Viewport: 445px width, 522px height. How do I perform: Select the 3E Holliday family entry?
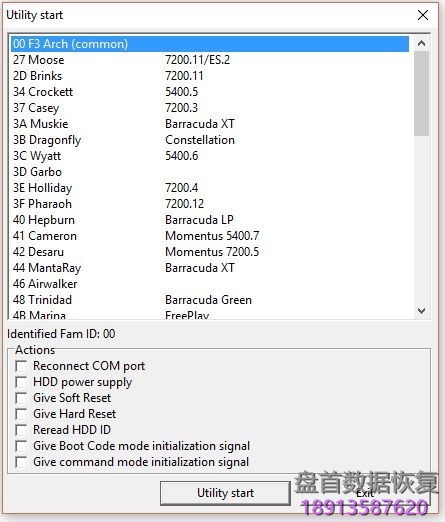click(x=210, y=188)
